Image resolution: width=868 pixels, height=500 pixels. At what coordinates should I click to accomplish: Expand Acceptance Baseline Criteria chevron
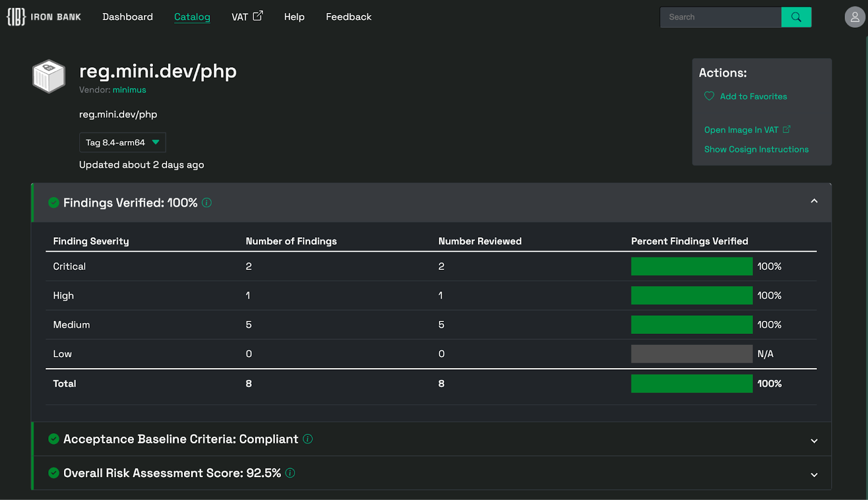[814, 441]
